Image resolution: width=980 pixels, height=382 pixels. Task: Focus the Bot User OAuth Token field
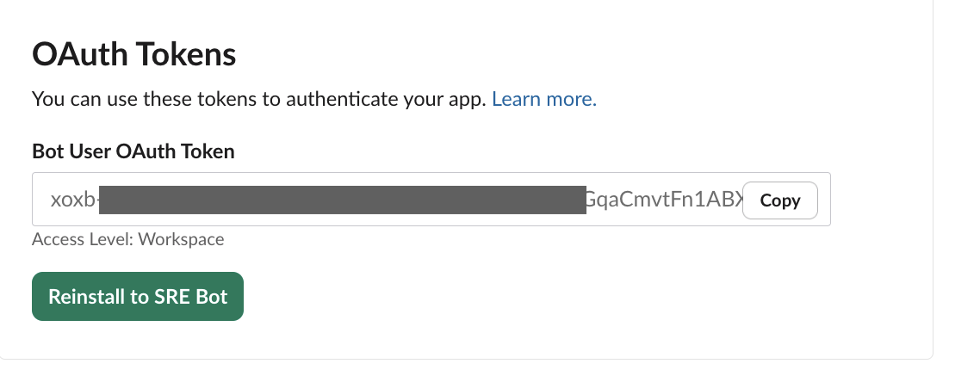pyautogui.click(x=388, y=200)
